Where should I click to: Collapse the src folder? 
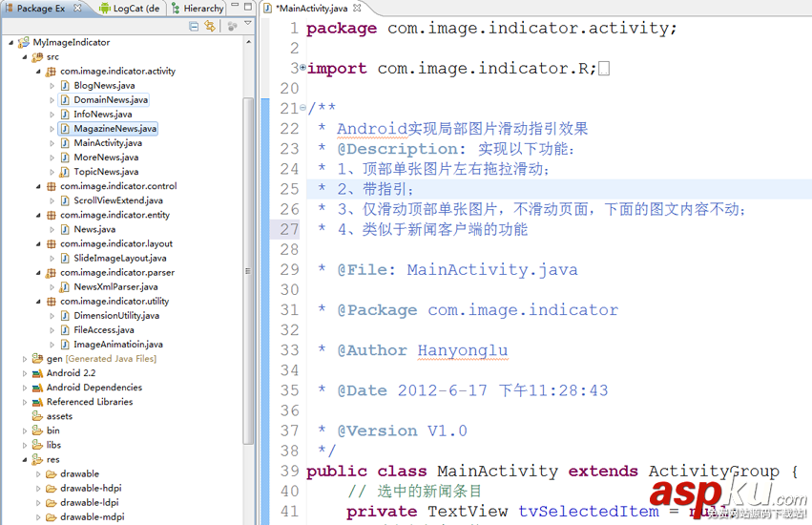point(25,57)
